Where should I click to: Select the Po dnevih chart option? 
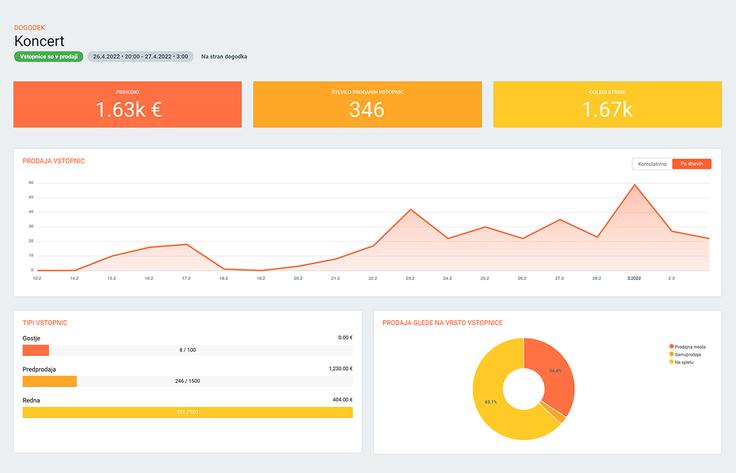pos(691,164)
